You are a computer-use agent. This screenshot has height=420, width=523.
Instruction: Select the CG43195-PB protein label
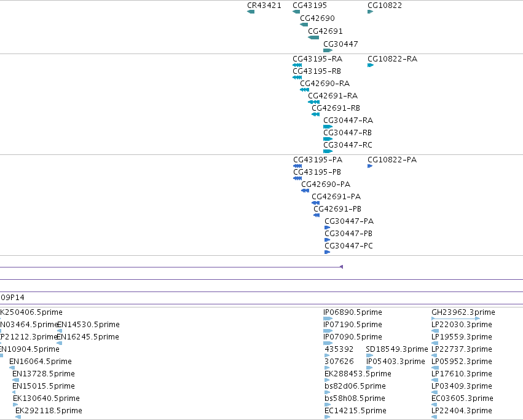coord(317,172)
